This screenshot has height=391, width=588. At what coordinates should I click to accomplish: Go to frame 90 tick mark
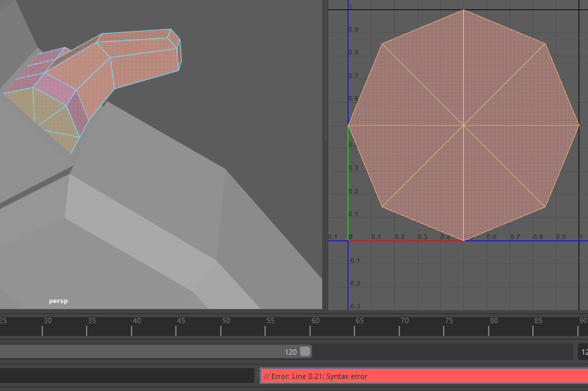[x=578, y=326]
